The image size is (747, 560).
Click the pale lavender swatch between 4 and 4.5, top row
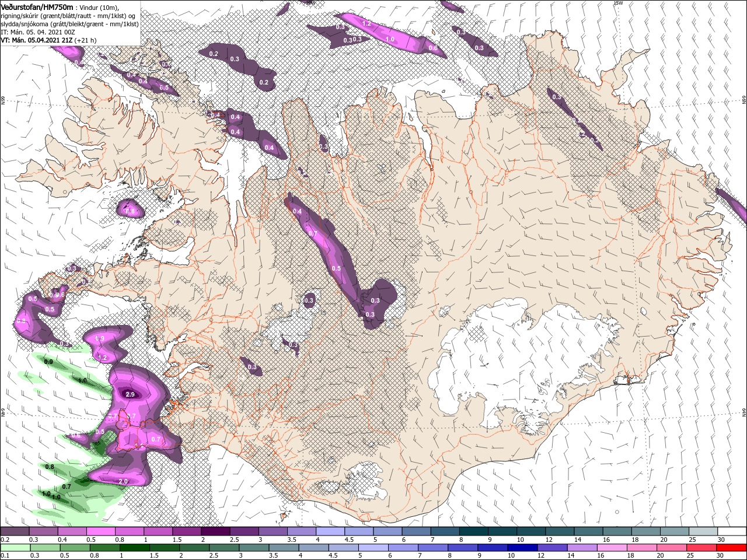(x=330, y=531)
